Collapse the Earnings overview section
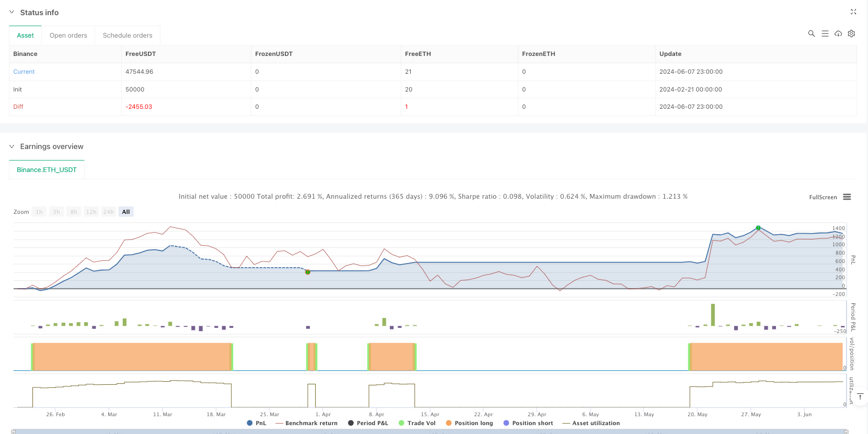The image size is (868, 434). 12,146
